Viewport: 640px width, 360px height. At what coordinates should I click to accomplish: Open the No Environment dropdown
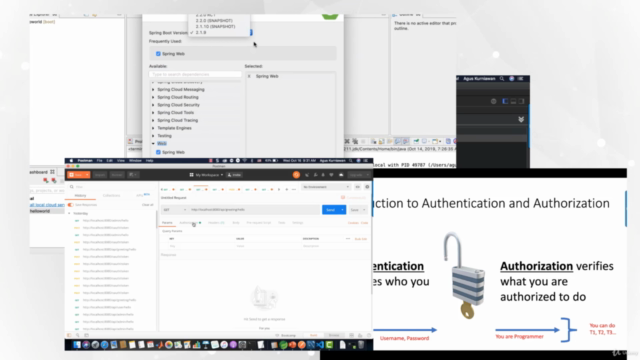coord(326,187)
